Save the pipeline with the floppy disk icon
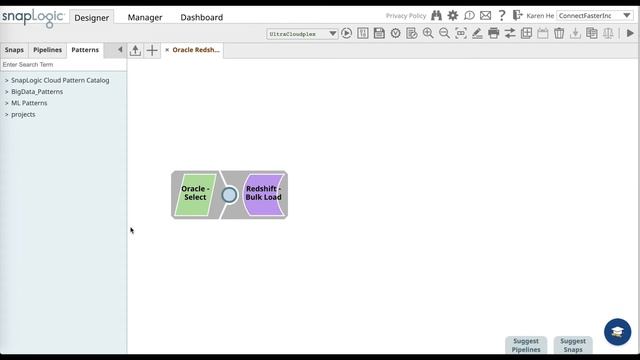Viewport: 640px width, 360px height. click(x=379, y=33)
